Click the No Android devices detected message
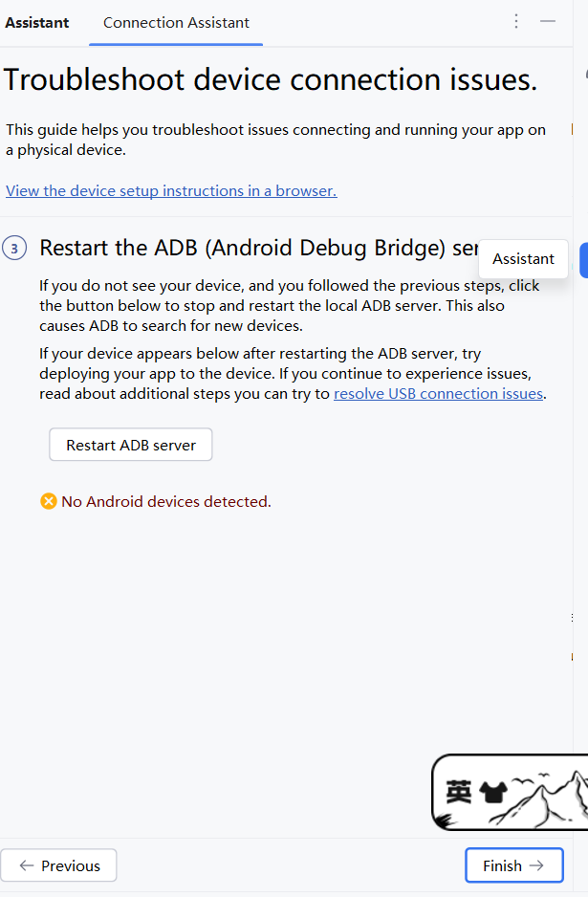Viewport: 588px width, 897px height. (x=166, y=501)
